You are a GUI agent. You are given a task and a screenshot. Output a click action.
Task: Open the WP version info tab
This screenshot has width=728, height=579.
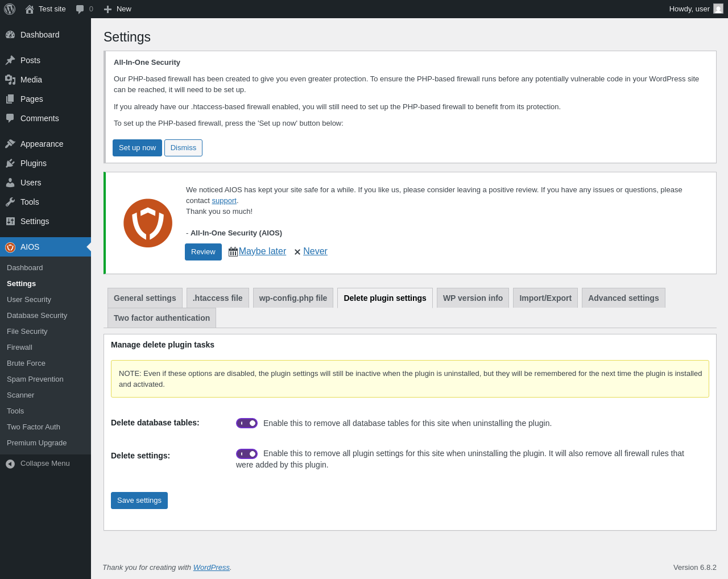tap(473, 298)
